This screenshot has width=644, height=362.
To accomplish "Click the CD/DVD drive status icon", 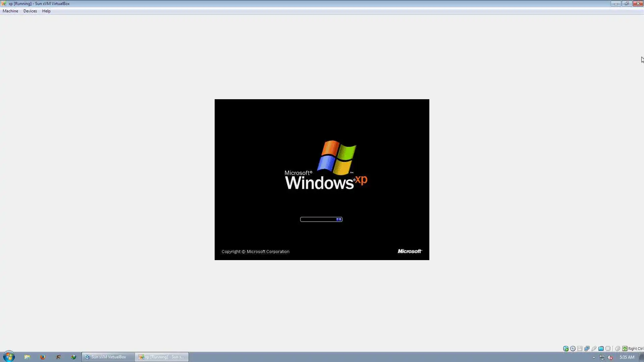I will pyautogui.click(x=573, y=349).
